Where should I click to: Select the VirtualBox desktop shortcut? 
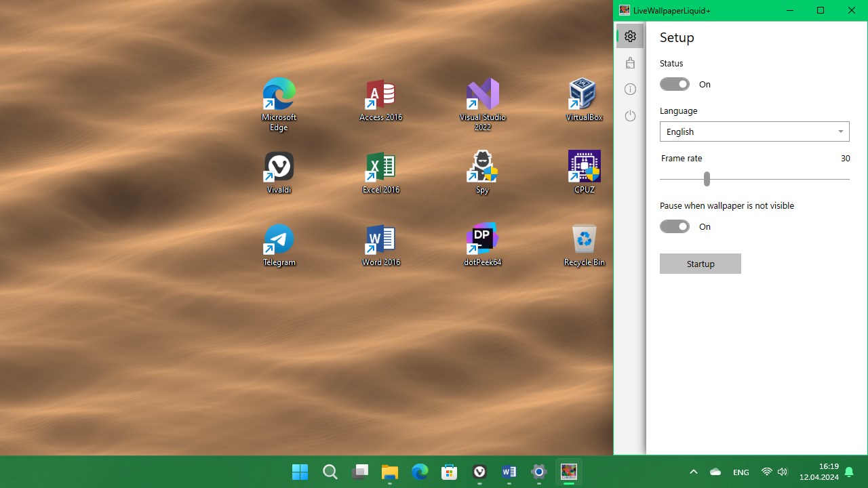point(584,100)
